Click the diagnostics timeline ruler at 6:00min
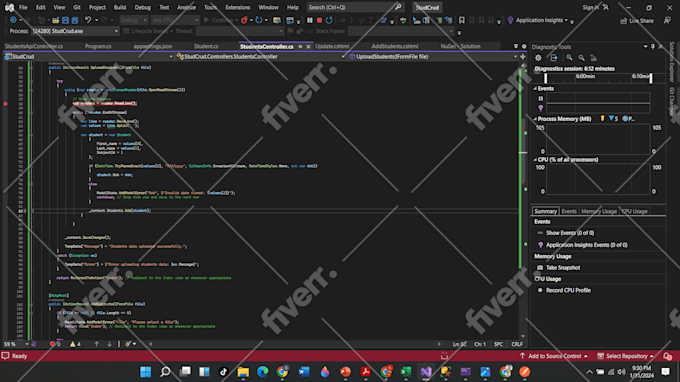 click(x=585, y=77)
